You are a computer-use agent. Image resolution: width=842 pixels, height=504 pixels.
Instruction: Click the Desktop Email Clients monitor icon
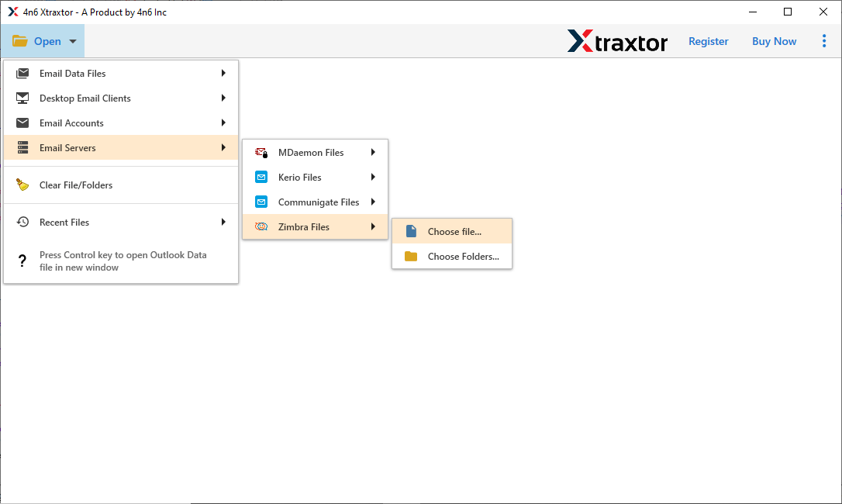22,98
